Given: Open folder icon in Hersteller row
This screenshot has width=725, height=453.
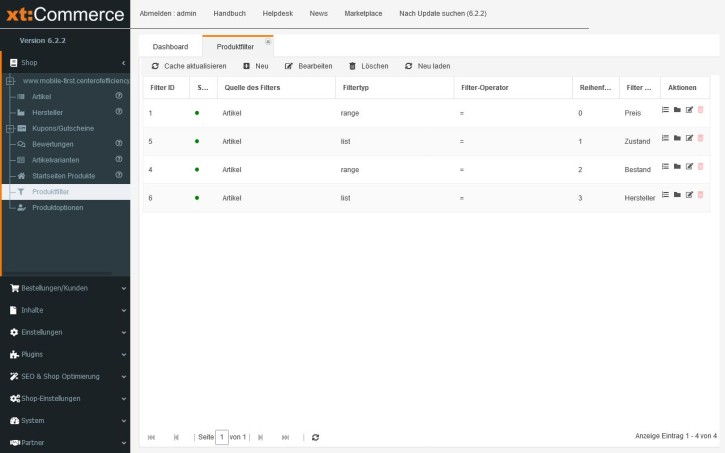Looking at the screenshot, I should click(x=677, y=195).
